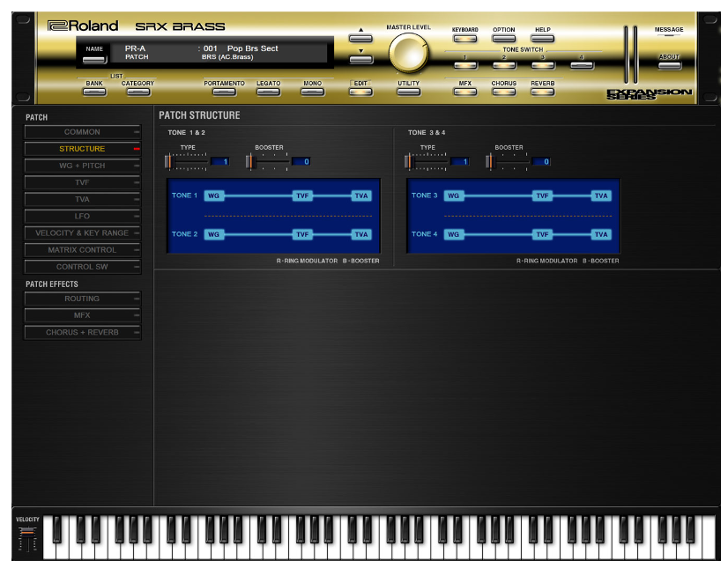Open the Common patch section
The width and height of the screenshot is (728, 568).
pos(82,132)
